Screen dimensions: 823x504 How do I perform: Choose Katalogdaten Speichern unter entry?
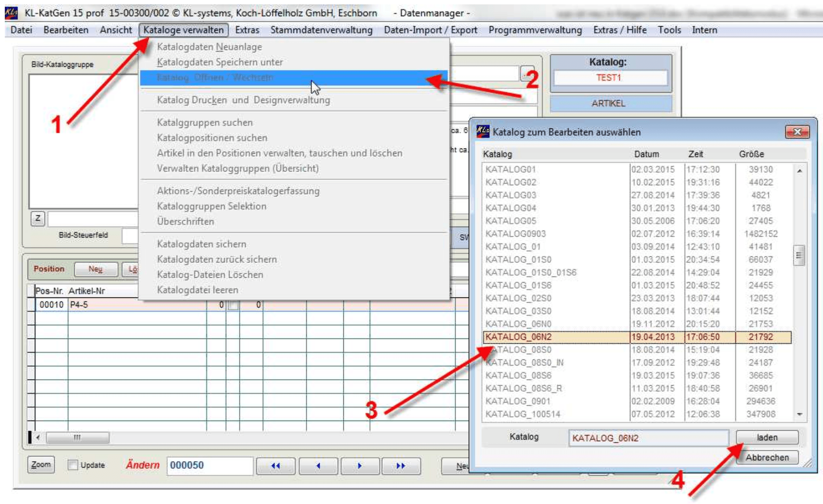pyautogui.click(x=294, y=62)
